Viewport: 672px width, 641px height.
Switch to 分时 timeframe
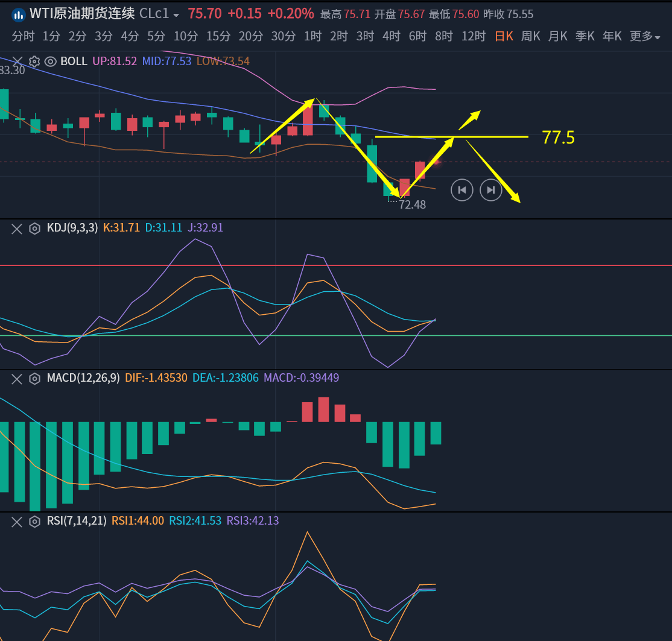[23, 36]
